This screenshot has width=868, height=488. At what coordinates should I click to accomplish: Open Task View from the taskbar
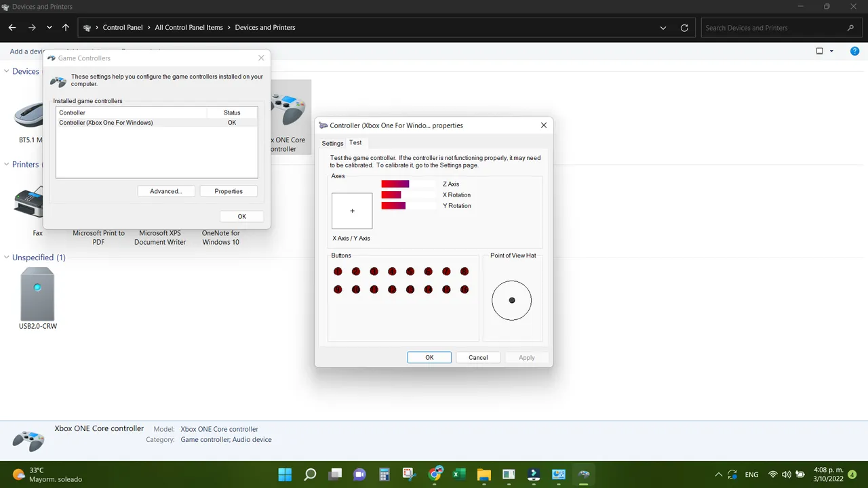(335, 474)
